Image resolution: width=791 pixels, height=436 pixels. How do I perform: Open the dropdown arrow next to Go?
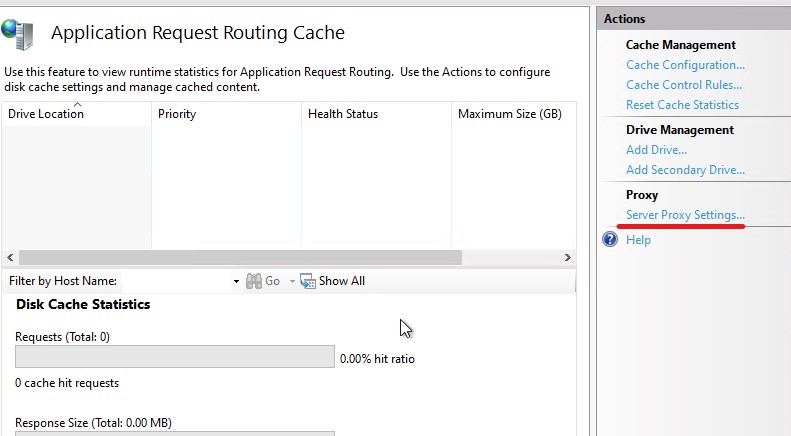292,281
